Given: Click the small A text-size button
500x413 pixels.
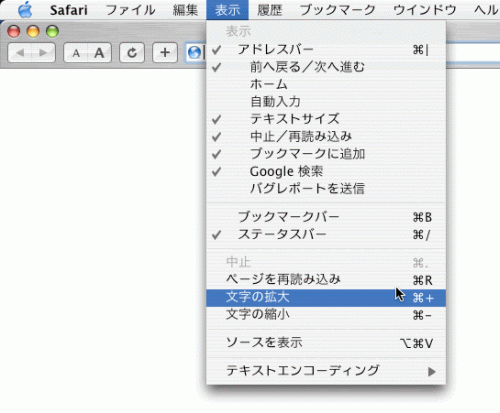Looking at the screenshot, I should pos(76,53).
